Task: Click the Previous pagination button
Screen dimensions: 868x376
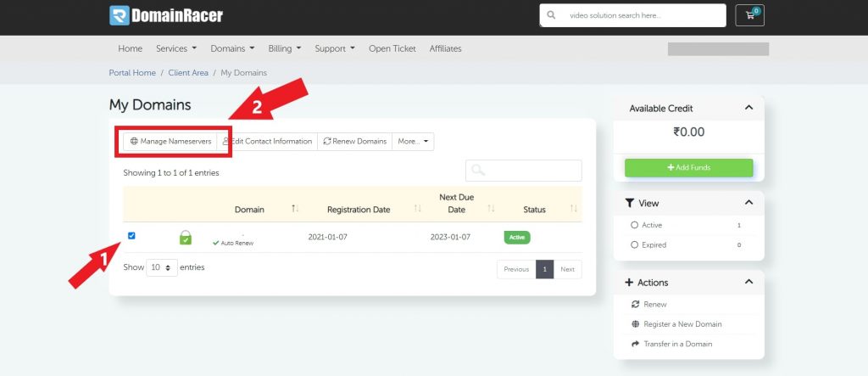Action: [516, 269]
